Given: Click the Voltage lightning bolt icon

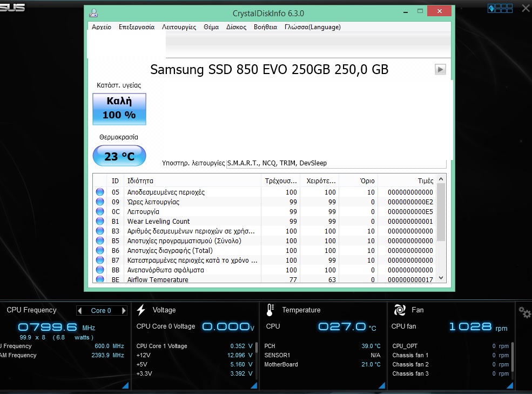Looking at the screenshot, I should tap(141, 310).
